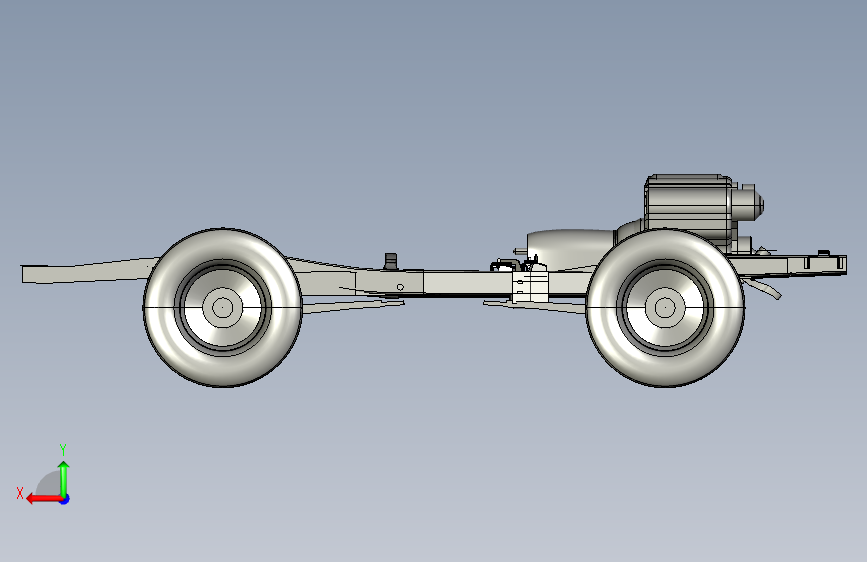This screenshot has width=867, height=562.
Task: Select the left wheel's center hub
Action: coord(222,307)
